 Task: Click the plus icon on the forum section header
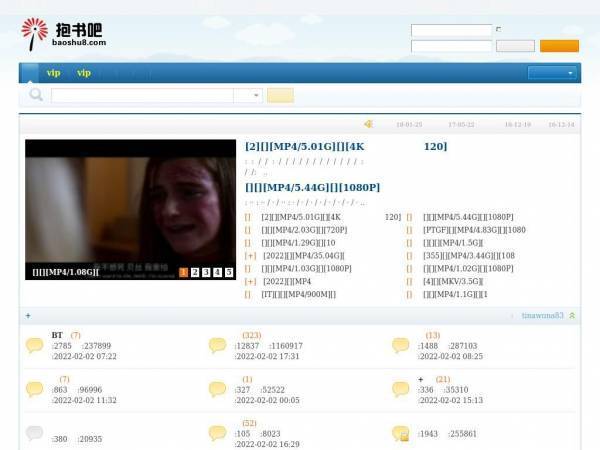pos(28,316)
